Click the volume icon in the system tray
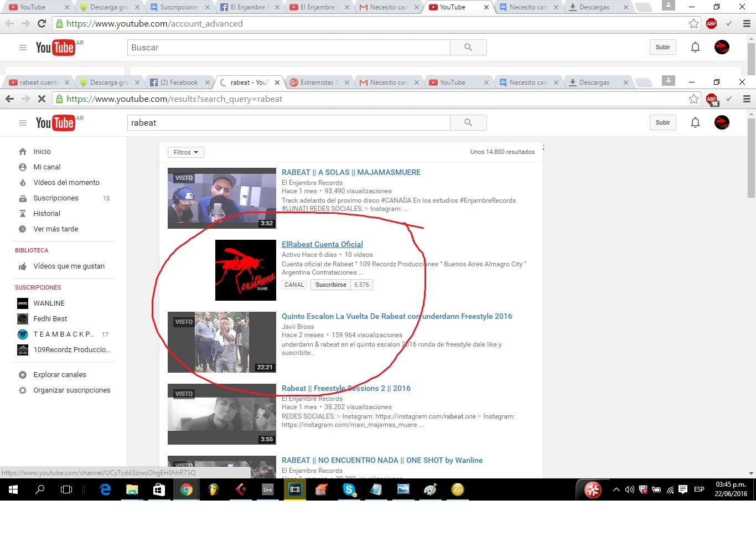The width and height of the screenshot is (756, 536). point(629,489)
